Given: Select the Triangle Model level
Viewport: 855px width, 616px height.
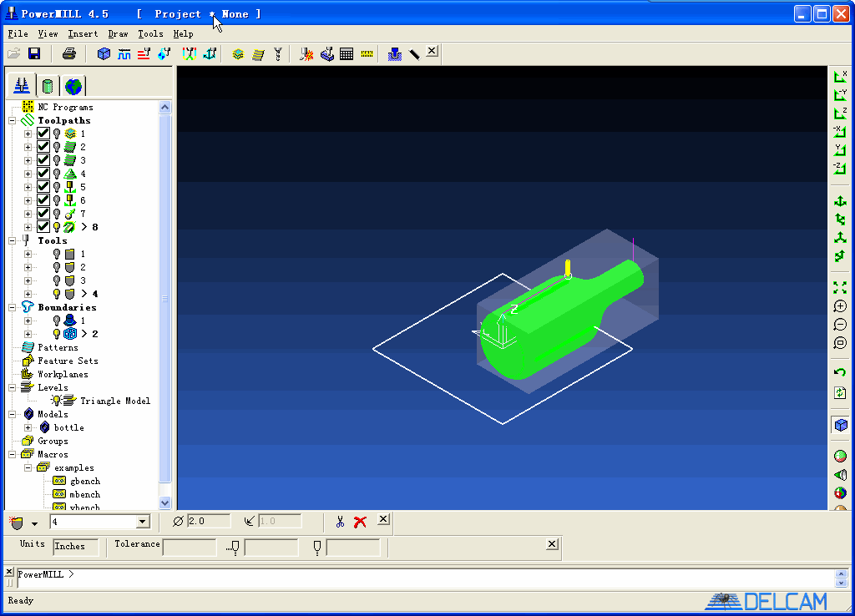Looking at the screenshot, I should (115, 401).
